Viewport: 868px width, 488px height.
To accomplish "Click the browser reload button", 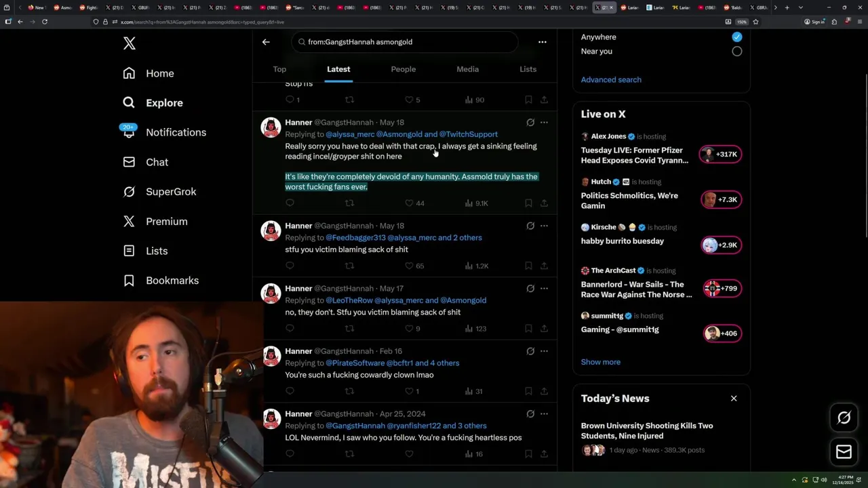I will (x=45, y=22).
